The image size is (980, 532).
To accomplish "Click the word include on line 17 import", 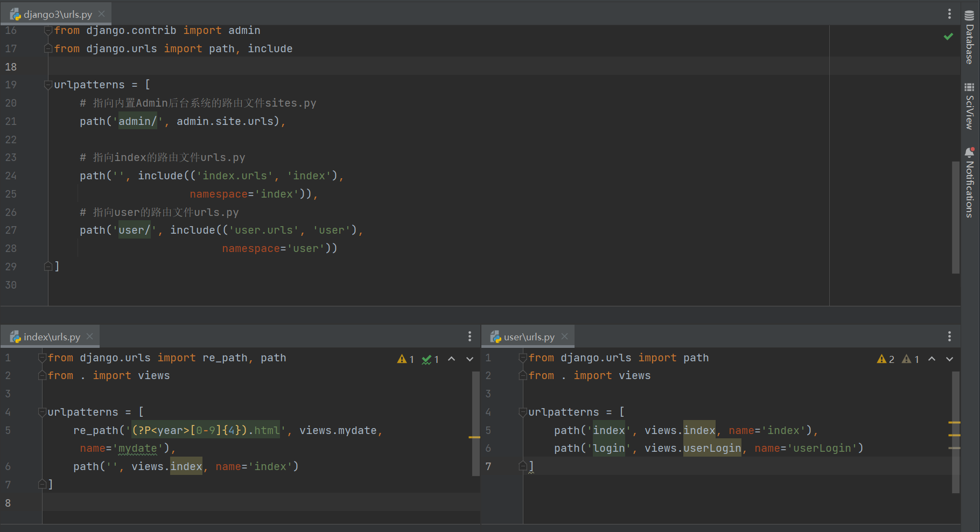I will click(270, 48).
